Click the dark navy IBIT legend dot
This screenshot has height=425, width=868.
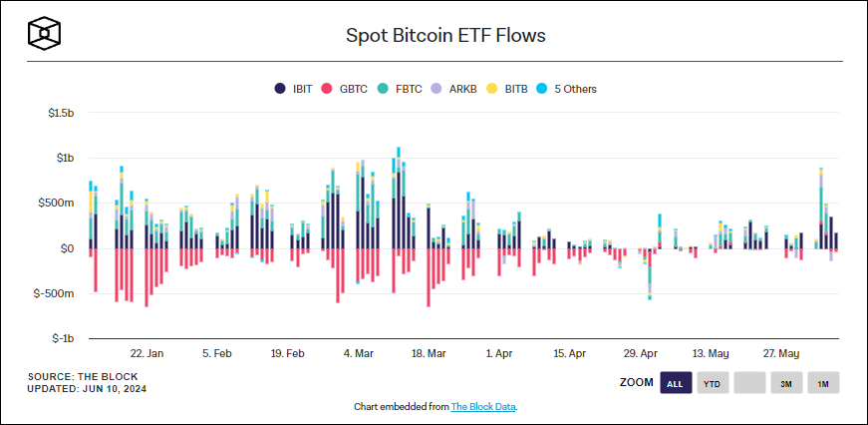click(x=280, y=89)
